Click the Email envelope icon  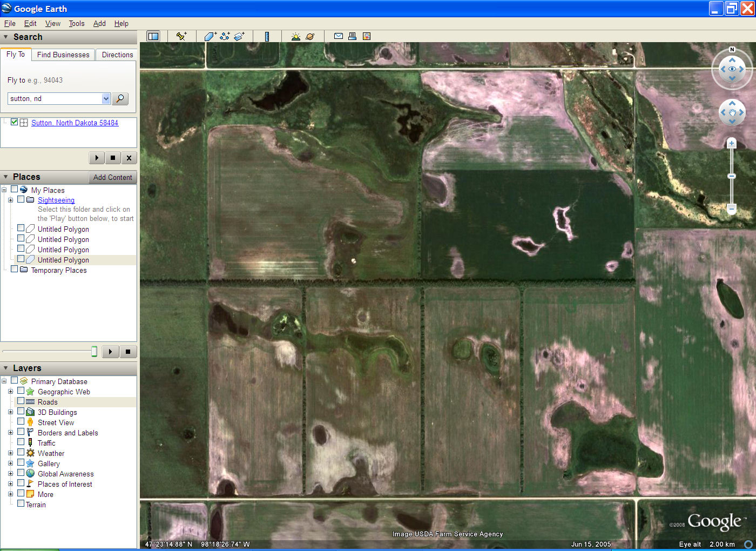tap(339, 36)
